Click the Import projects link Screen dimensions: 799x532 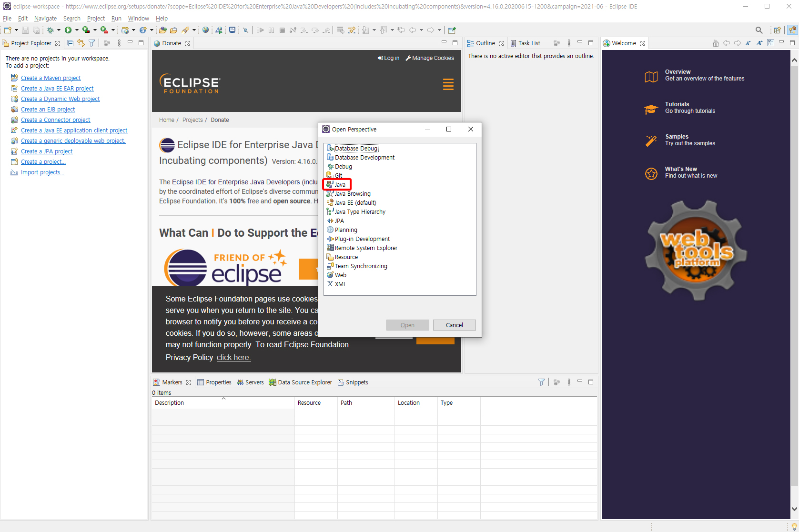42,172
